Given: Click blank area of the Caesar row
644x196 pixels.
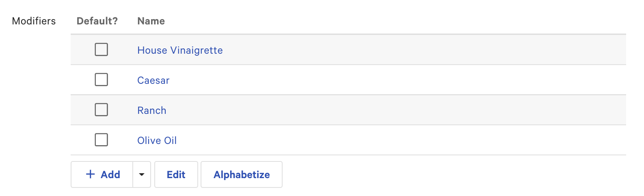Looking at the screenshot, I should (406, 80).
